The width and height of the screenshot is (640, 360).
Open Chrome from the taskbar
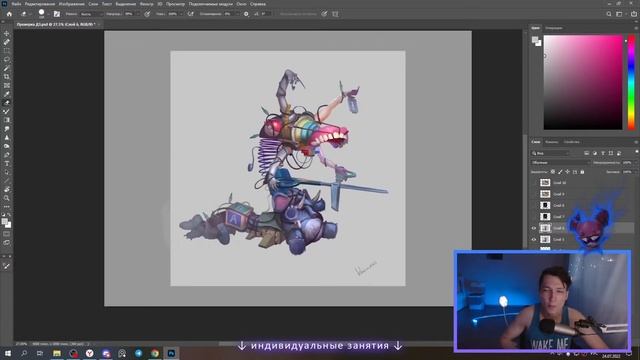[x=155, y=353]
